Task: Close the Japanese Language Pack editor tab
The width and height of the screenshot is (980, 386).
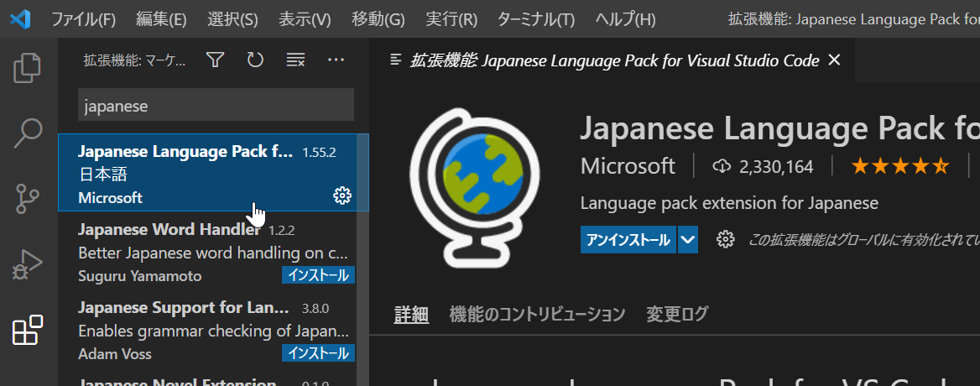Action: click(x=834, y=60)
